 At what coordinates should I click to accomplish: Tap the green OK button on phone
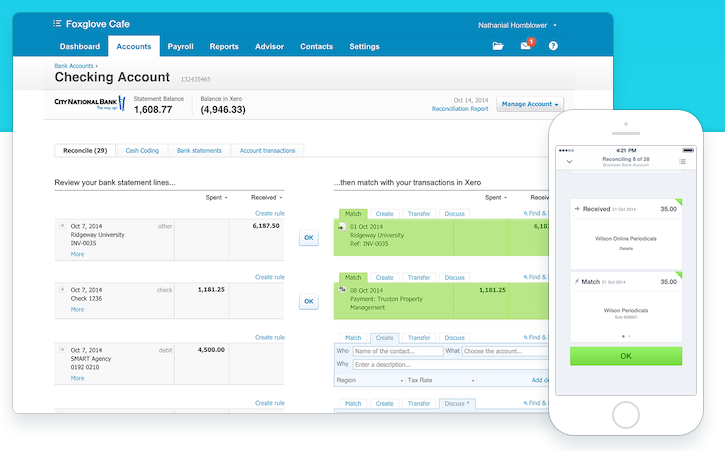pos(626,356)
